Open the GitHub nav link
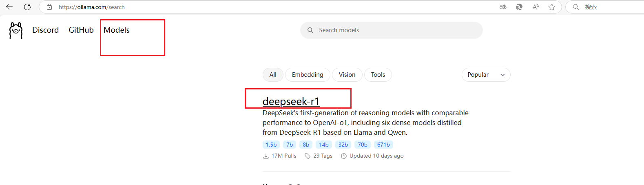 click(81, 30)
